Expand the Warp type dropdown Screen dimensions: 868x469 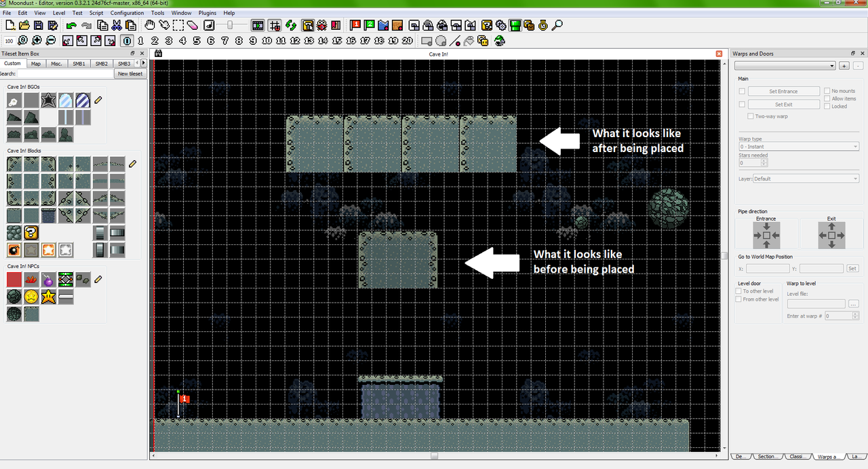(799, 147)
